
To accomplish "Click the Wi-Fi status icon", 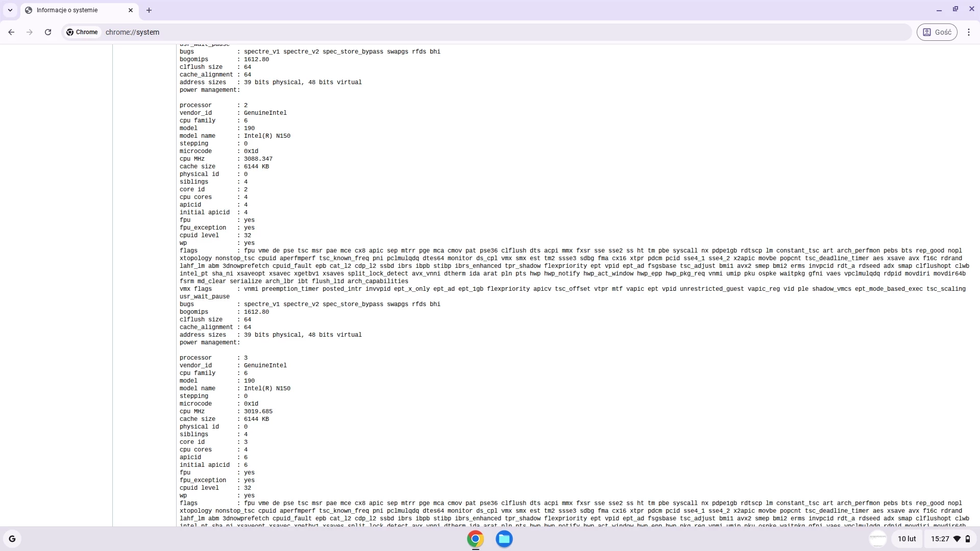I will tap(957, 539).
